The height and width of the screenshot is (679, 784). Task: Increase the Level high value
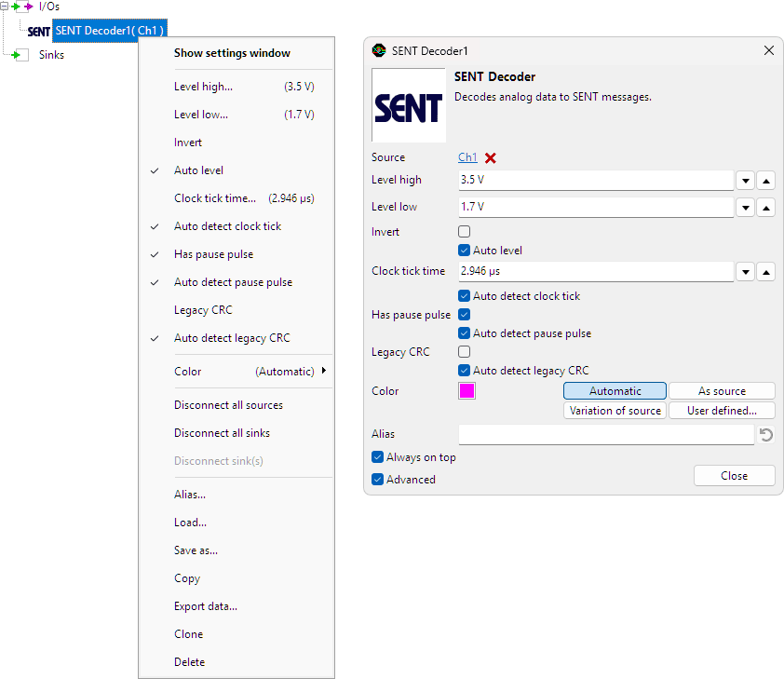pyautogui.click(x=766, y=181)
